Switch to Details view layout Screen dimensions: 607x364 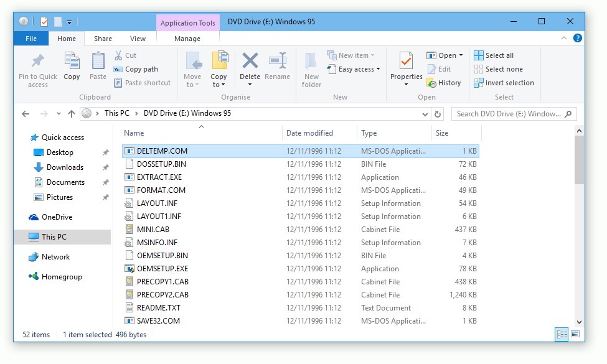coord(562,334)
